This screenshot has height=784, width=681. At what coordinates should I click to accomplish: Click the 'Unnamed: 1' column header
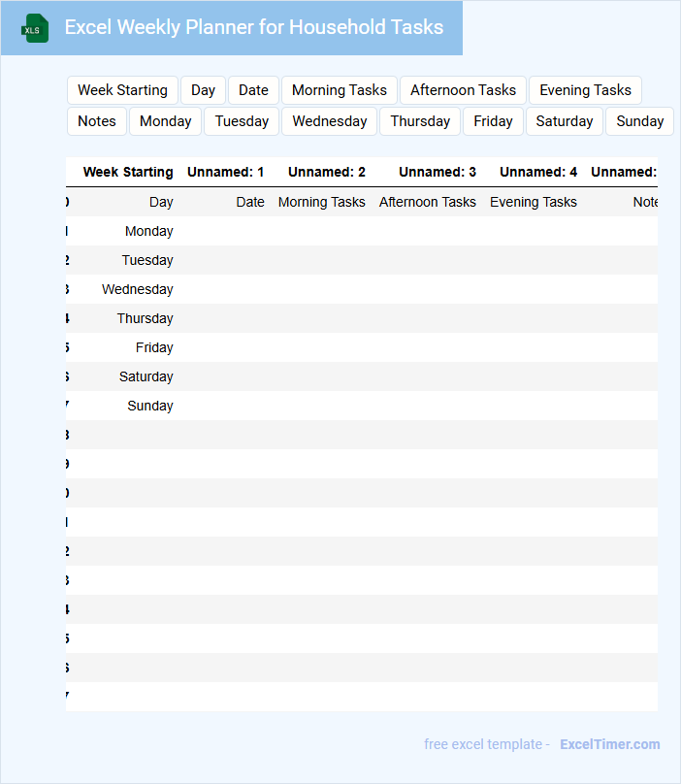coord(225,172)
